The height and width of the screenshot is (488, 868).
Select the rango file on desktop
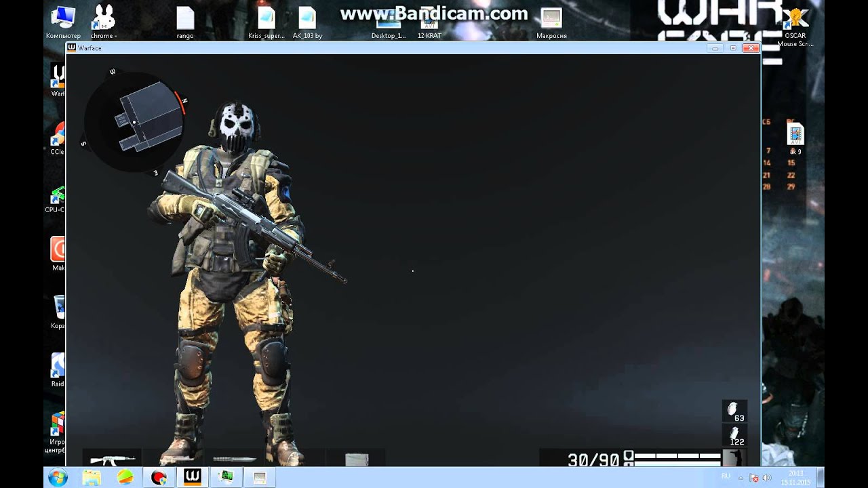(x=185, y=22)
